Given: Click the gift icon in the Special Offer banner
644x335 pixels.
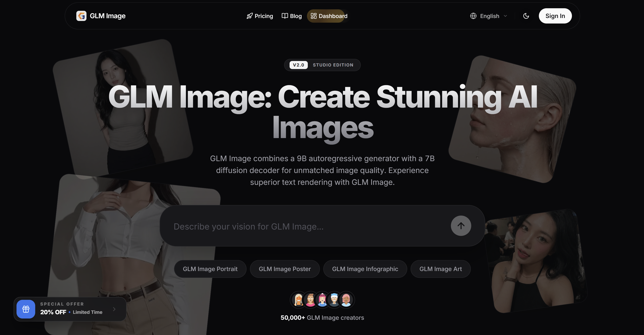Looking at the screenshot, I should (26, 309).
